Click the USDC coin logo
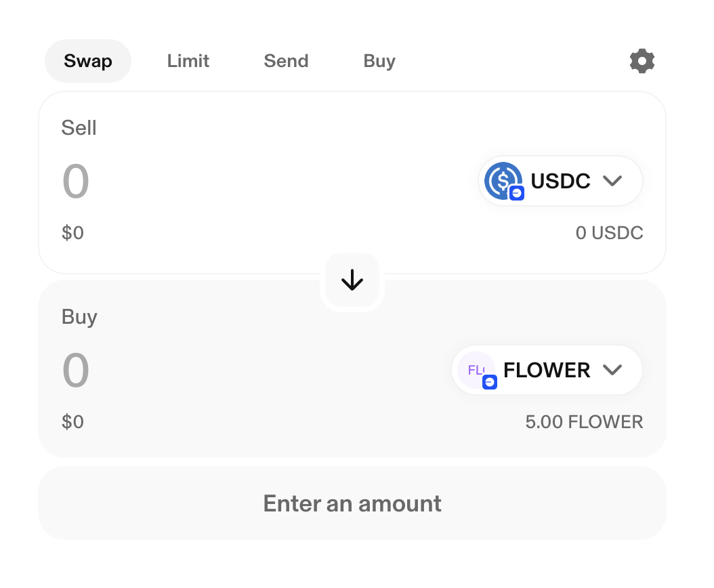Image resolution: width=714 pixels, height=588 pixels. pos(502,180)
